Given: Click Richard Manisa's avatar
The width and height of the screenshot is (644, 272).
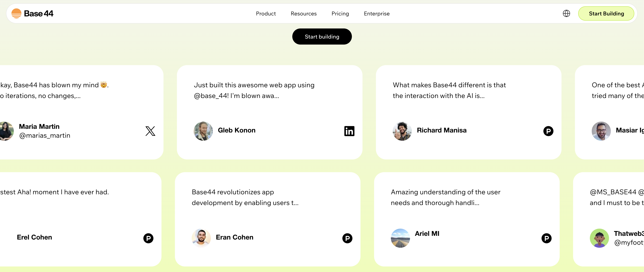Looking at the screenshot, I should (x=402, y=131).
